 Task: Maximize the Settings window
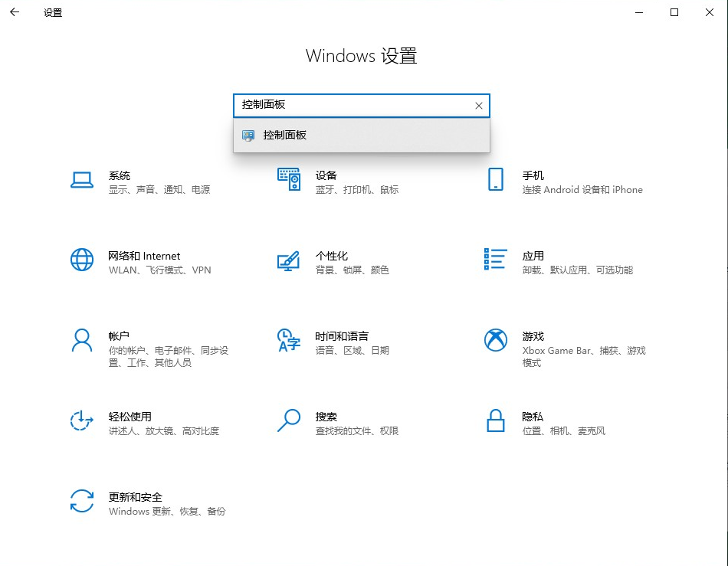tap(674, 12)
